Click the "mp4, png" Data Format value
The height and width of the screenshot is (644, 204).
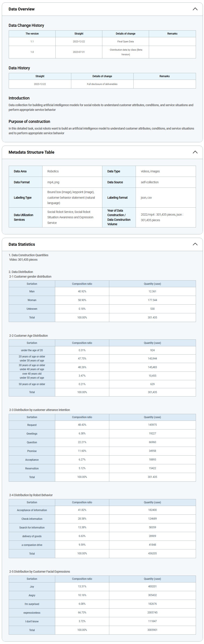(x=53, y=182)
